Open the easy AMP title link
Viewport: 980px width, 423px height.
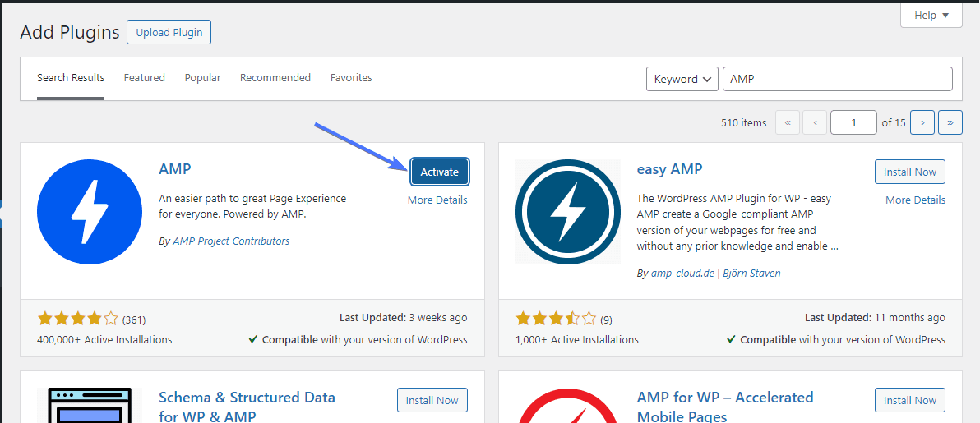coord(669,168)
